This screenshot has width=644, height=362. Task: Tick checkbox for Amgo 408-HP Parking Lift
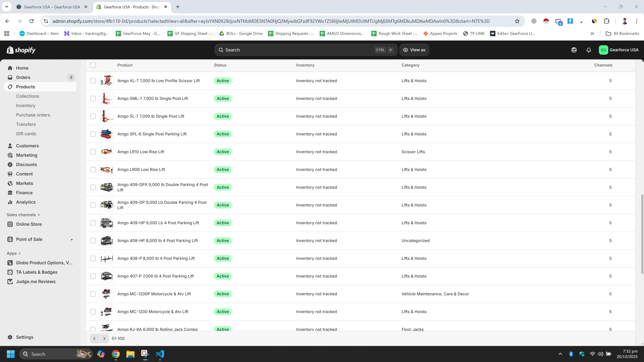coord(93,241)
